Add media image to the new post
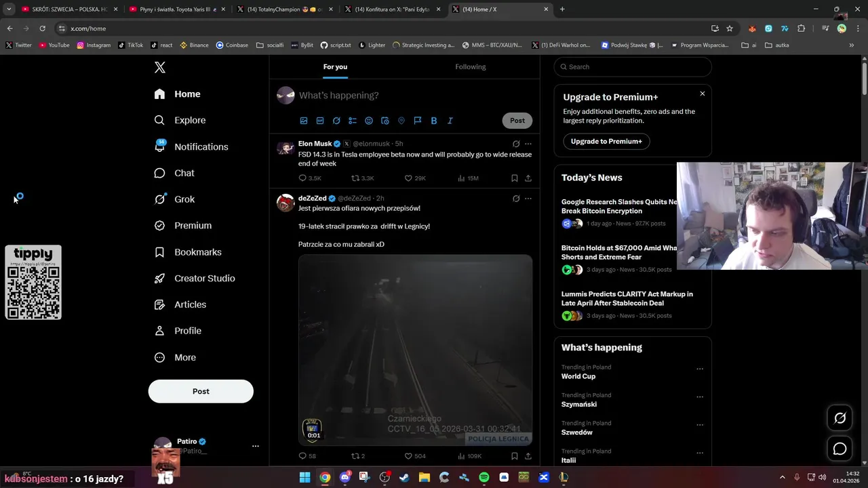 [304, 121]
